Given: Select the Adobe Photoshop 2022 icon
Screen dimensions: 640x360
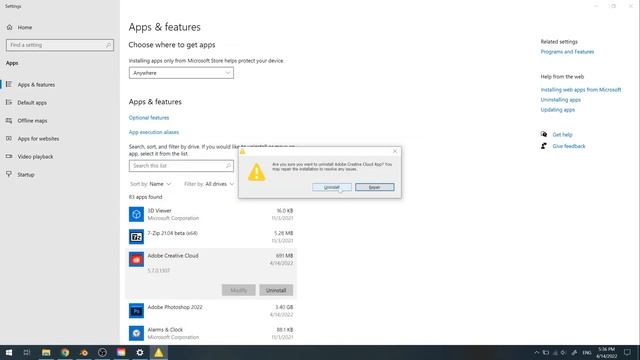Looking at the screenshot, I should coord(136,311).
